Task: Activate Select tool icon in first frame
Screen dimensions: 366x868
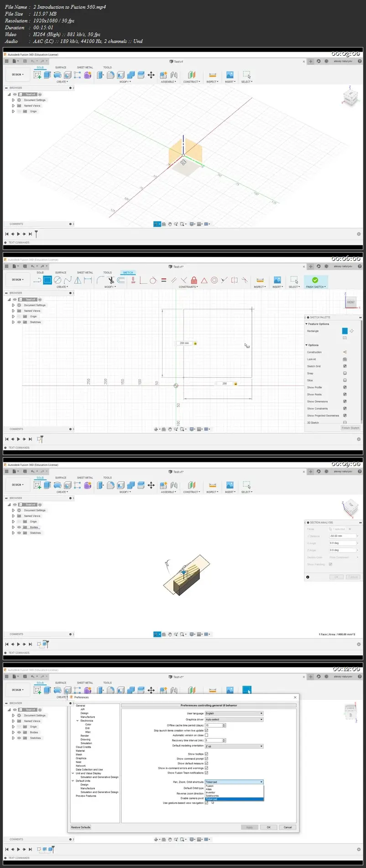Action: point(247,75)
